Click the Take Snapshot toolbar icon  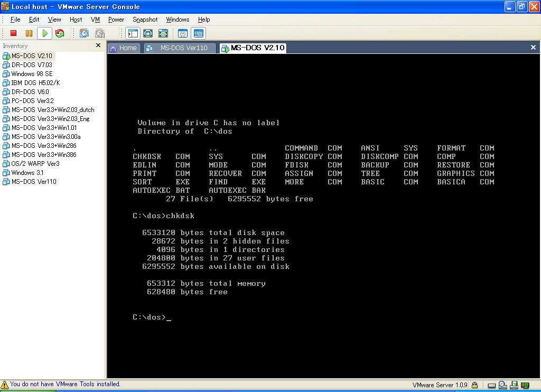84,33
